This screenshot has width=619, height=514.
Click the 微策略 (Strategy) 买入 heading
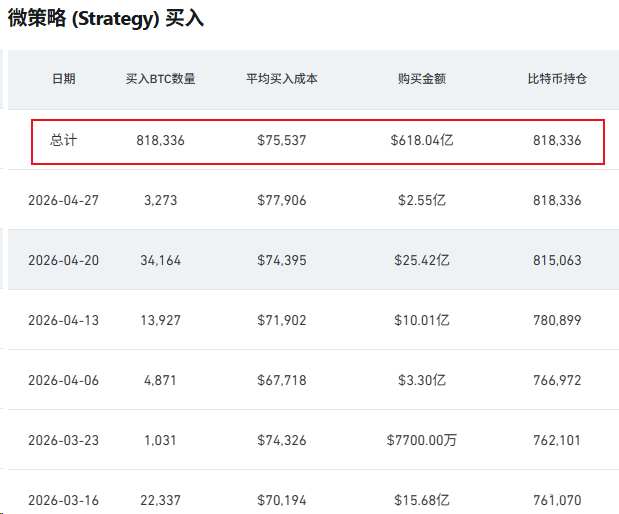tap(105, 19)
